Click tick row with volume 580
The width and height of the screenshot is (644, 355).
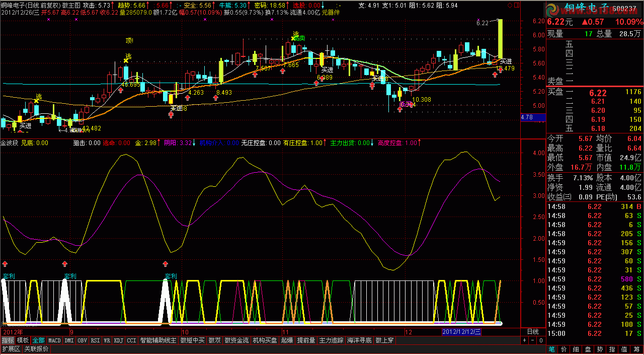pyautogui.click(x=595, y=279)
